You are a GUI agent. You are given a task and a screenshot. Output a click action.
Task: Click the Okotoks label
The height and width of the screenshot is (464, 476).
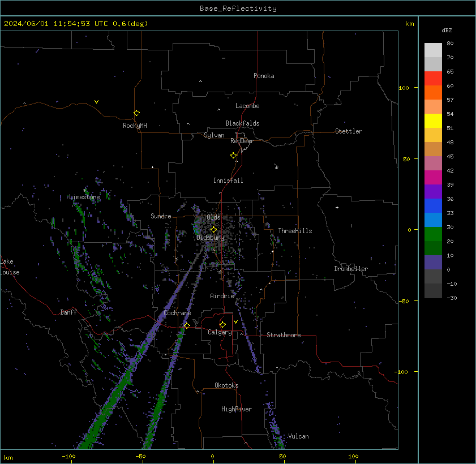coord(226,385)
